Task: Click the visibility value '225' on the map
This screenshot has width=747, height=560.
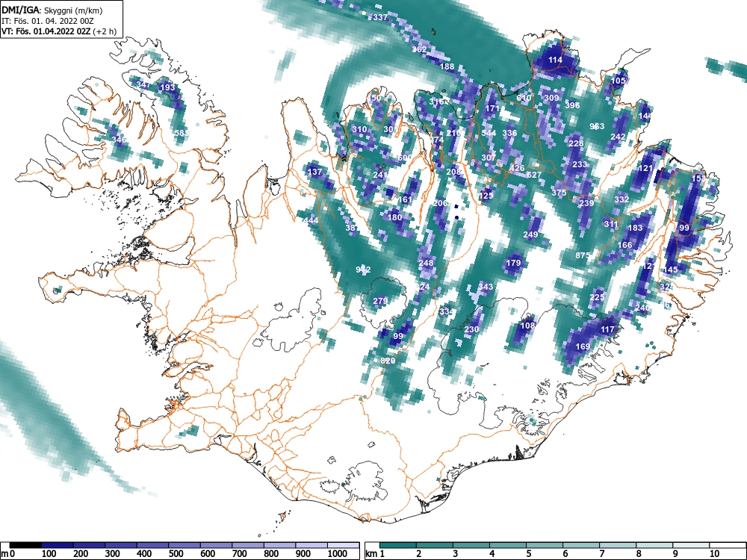Action: pos(597,297)
